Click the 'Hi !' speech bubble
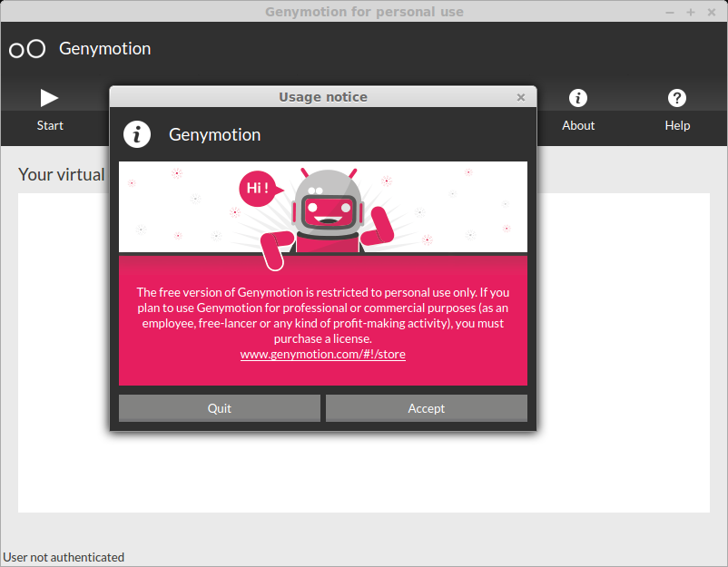The height and width of the screenshot is (567, 728). [x=260, y=189]
